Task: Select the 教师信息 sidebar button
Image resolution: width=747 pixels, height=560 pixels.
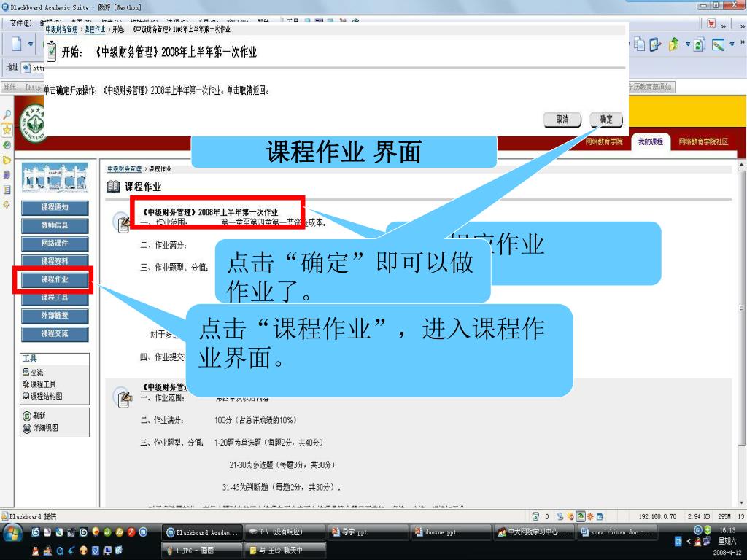Action: [x=54, y=226]
